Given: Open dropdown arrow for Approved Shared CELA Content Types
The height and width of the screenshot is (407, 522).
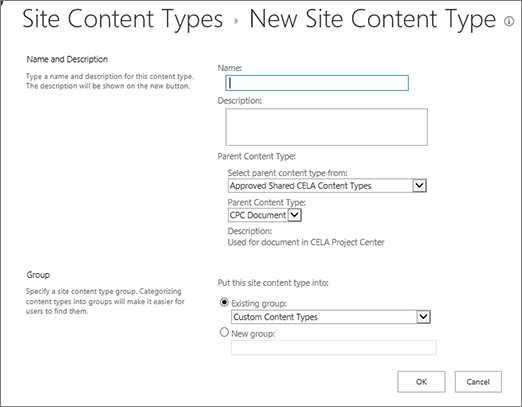Looking at the screenshot, I should (x=419, y=186).
